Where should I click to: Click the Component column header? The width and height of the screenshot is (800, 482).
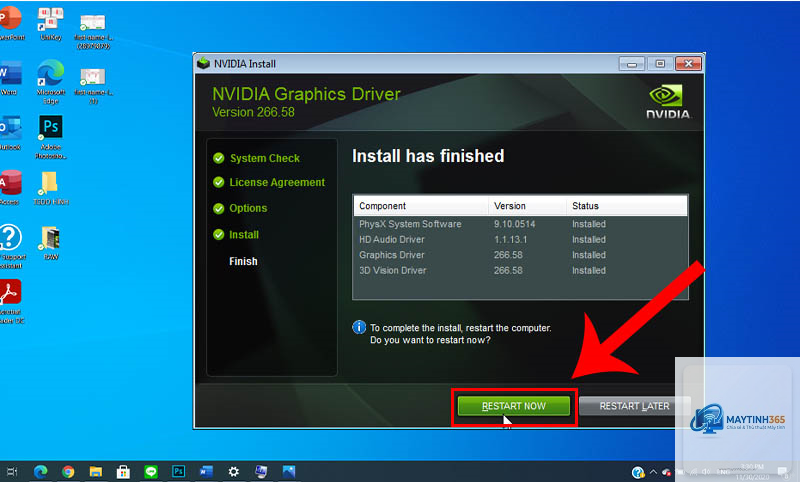click(x=421, y=206)
